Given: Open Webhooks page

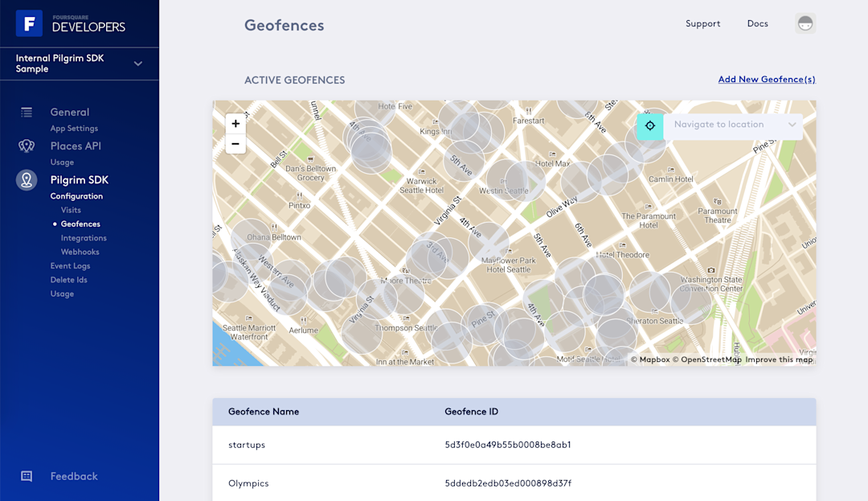Looking at the screenshot, I should tap(80, 252).
